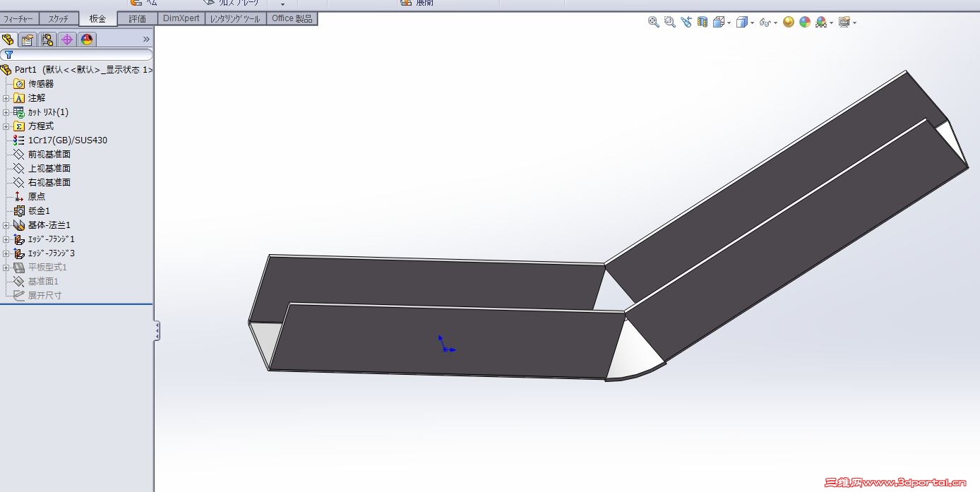Switch to the Office 製品 tab
Image resolution: width=980 pixels, height=492 pixels.
tap(292, 18)
